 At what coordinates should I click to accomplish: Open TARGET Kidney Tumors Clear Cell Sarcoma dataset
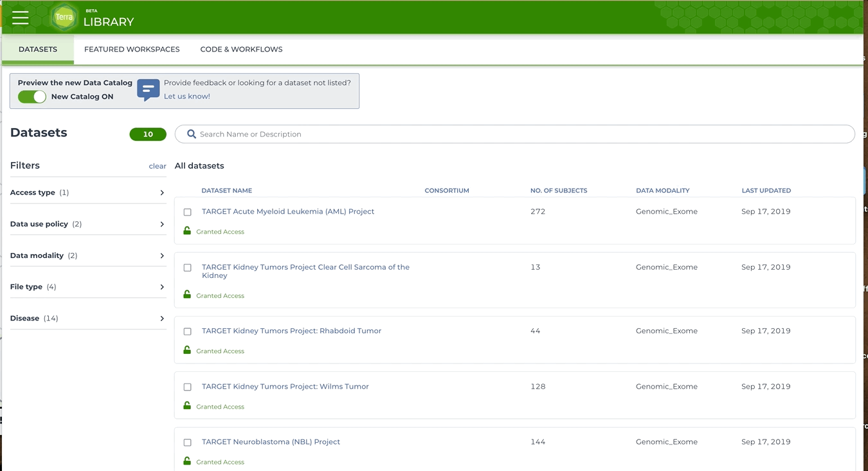tap(305, 271)
